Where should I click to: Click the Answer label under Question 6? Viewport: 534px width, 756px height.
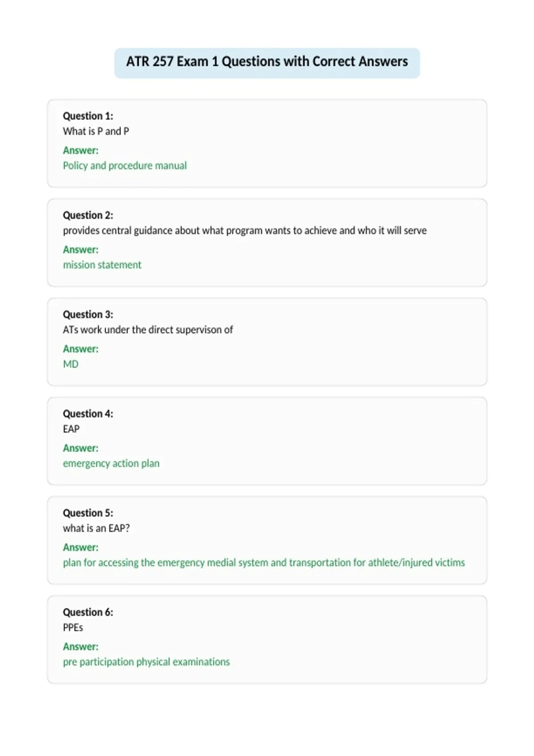(x=81, y=647)
